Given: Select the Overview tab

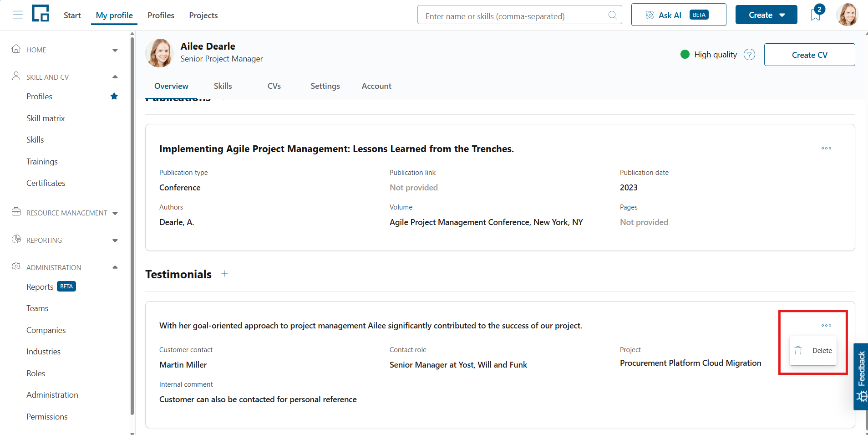Looking at the screenshot, I should (171, 86).
